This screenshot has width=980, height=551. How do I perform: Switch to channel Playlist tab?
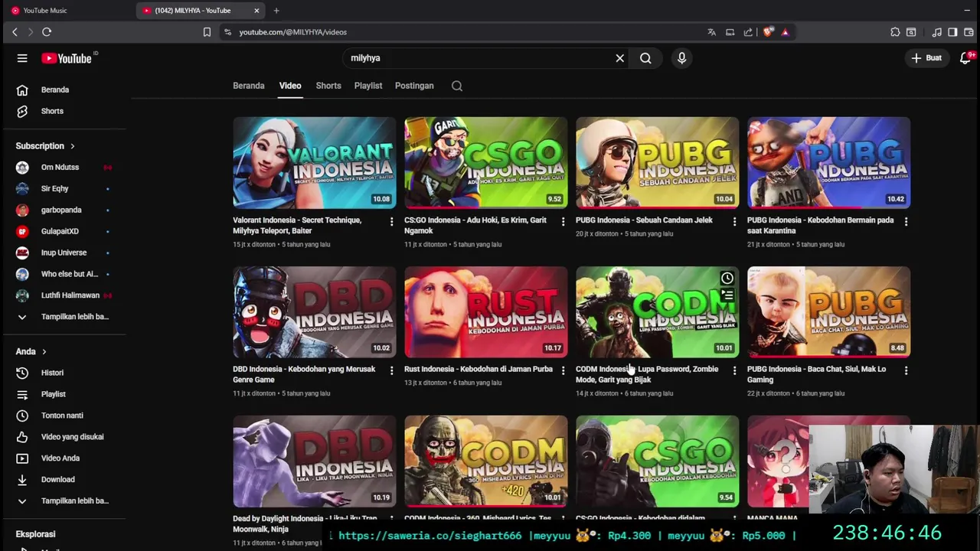pyautogui.click(x=368, y=86)
